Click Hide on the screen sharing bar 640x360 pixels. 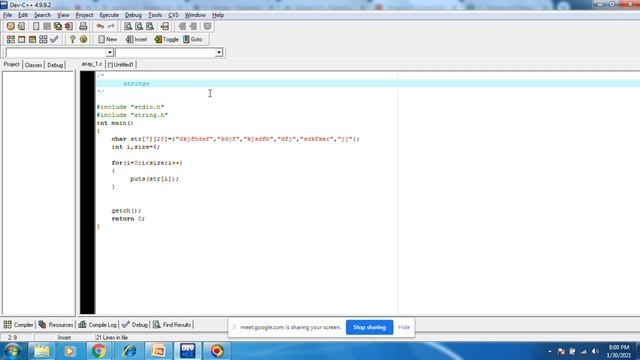404,327
